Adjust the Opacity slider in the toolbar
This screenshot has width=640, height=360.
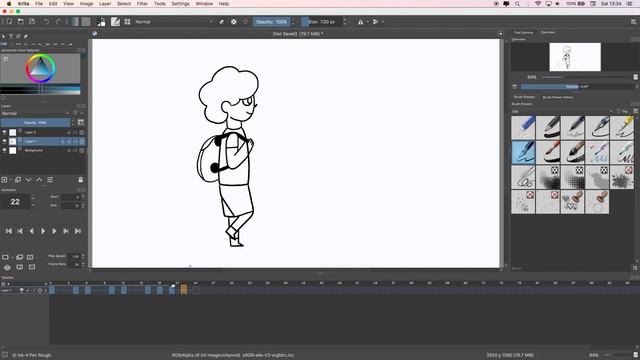[271, 22]
